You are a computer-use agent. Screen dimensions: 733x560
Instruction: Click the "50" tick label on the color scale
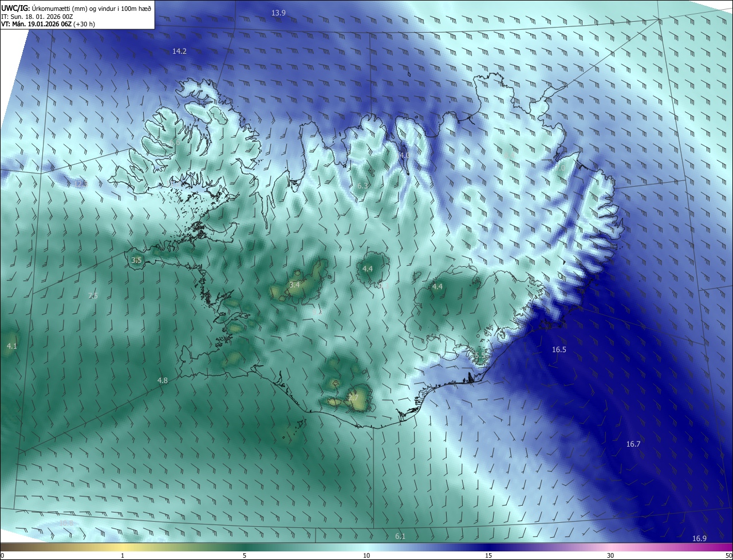[728, 555]
